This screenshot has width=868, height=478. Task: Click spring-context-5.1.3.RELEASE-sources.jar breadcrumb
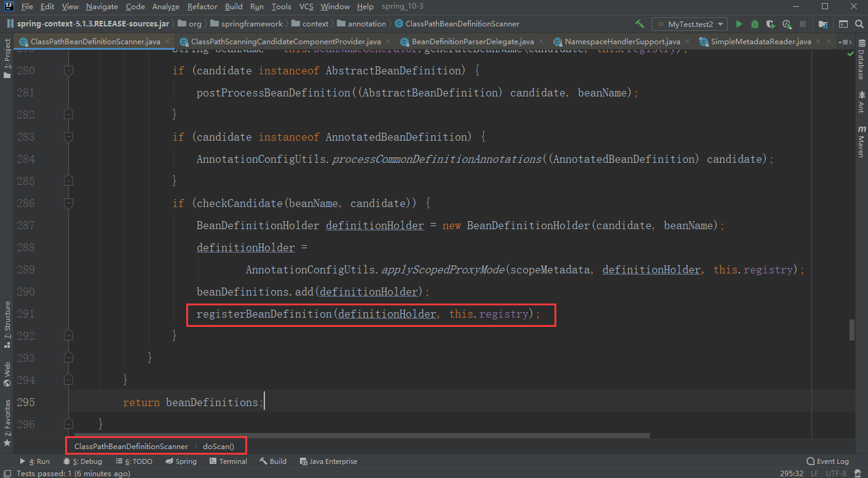tap(89, 24)
